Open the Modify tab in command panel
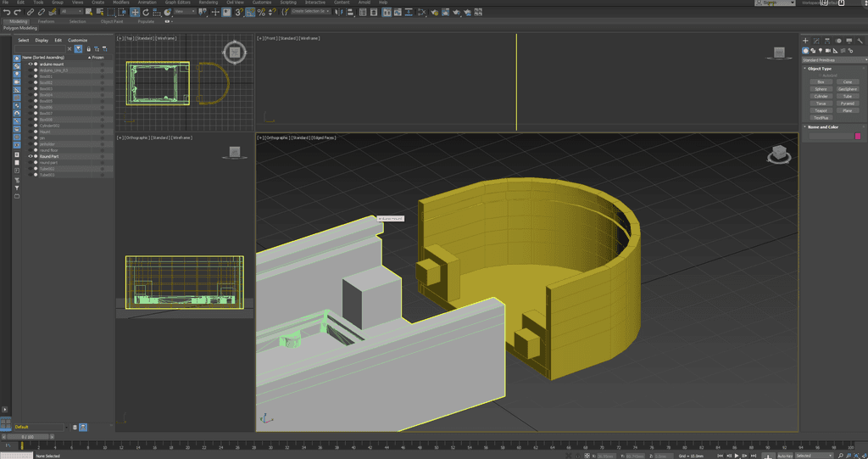Image resolution: width=868 pixels, height=459 pixels. point(815,41)
